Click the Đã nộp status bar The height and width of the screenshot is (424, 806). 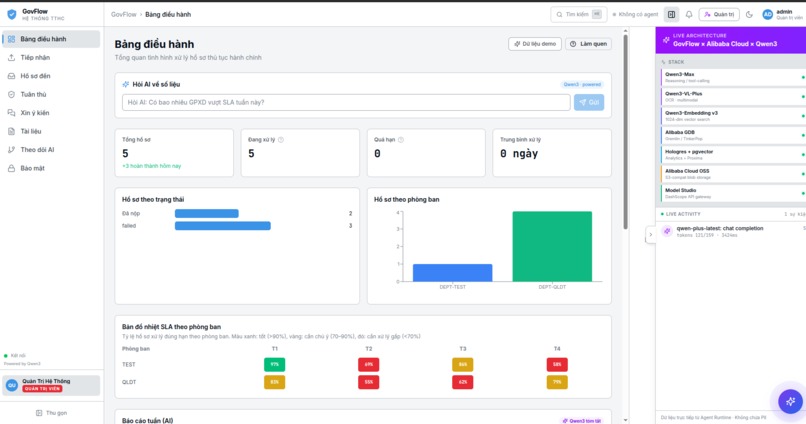point(207,213)
